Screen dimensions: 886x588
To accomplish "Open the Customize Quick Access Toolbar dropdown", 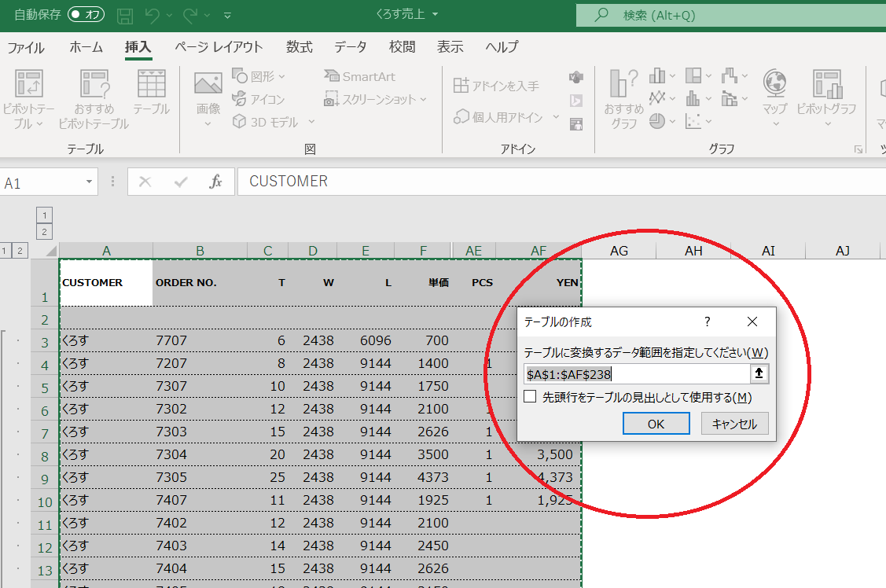I will tap(227, 16).
